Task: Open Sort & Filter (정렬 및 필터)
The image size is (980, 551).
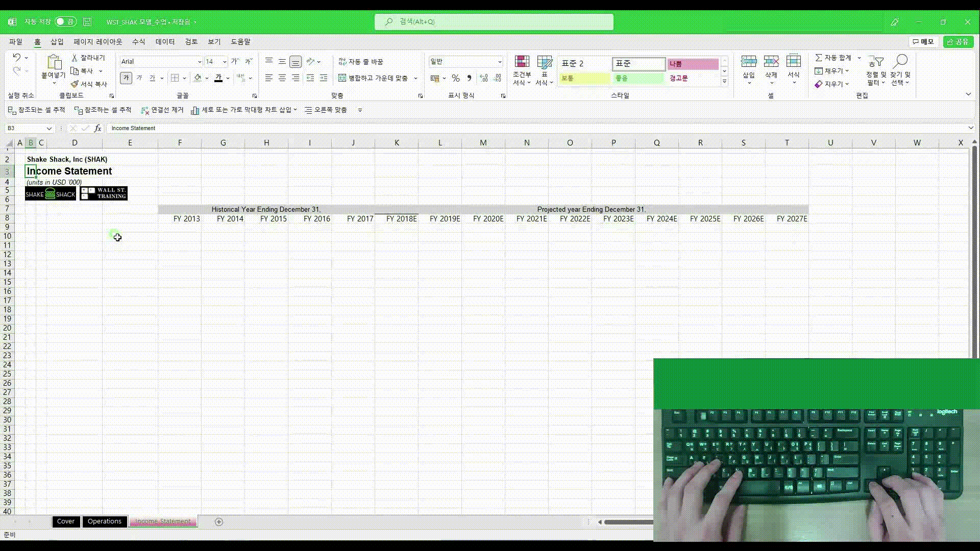Action: pos(876,70)
